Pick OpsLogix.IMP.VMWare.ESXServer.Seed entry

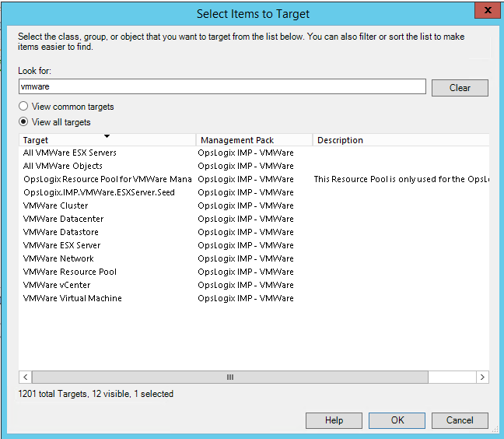pyautogui.click(x=99, y=192)
